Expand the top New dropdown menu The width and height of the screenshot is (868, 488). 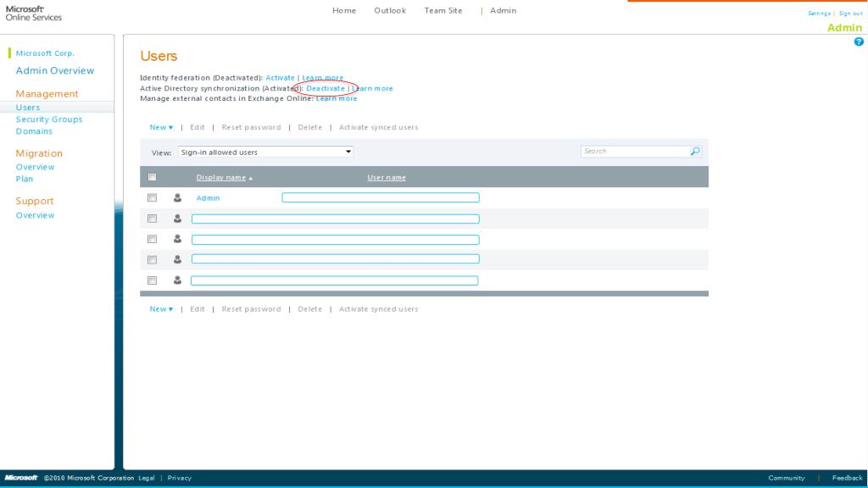coord(161,127)
